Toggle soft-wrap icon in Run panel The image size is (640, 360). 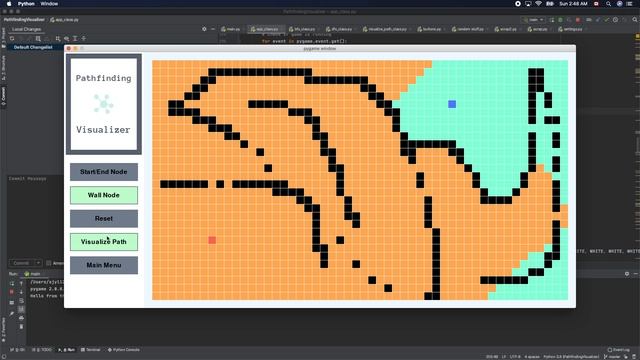[x=21, y=300]
